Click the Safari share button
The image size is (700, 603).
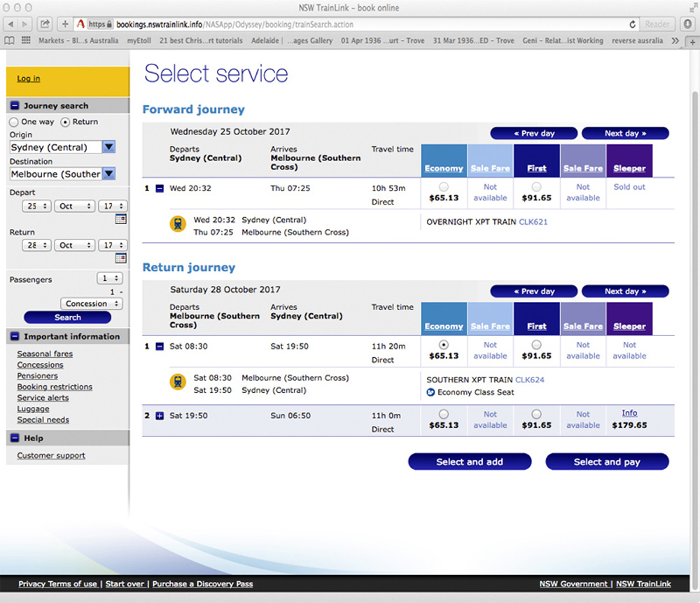coord(45,24)
